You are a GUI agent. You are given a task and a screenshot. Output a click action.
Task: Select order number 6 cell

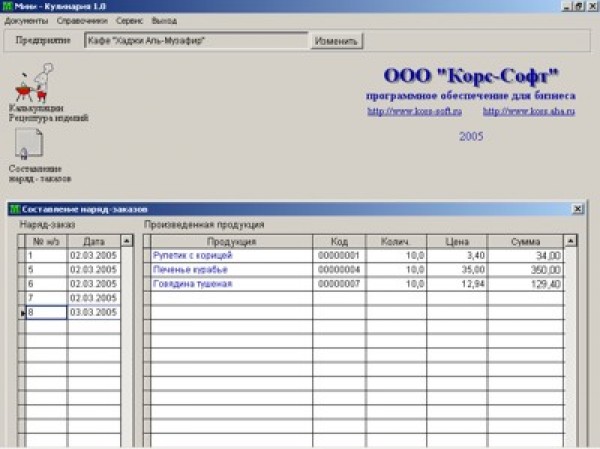[x=46, y=284]
